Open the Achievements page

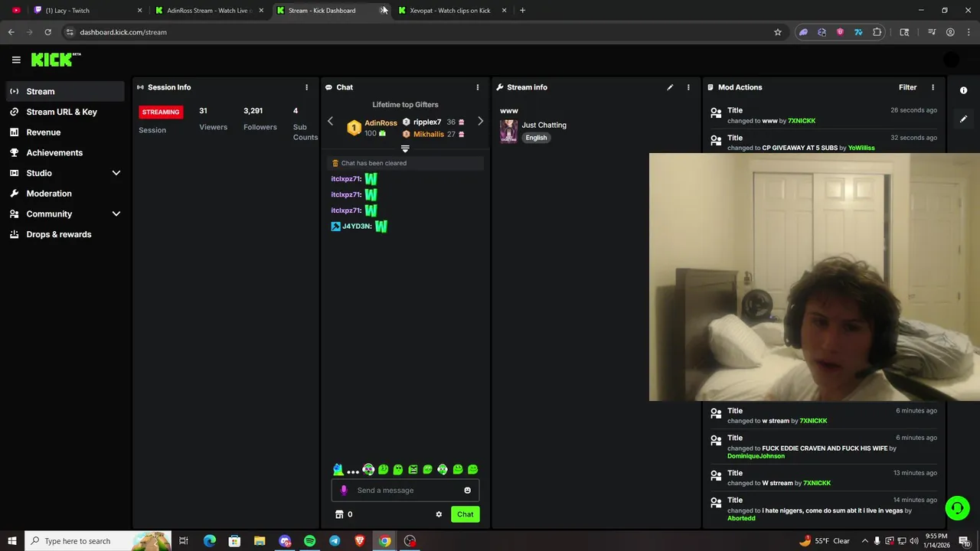click(x=65, y=152)
